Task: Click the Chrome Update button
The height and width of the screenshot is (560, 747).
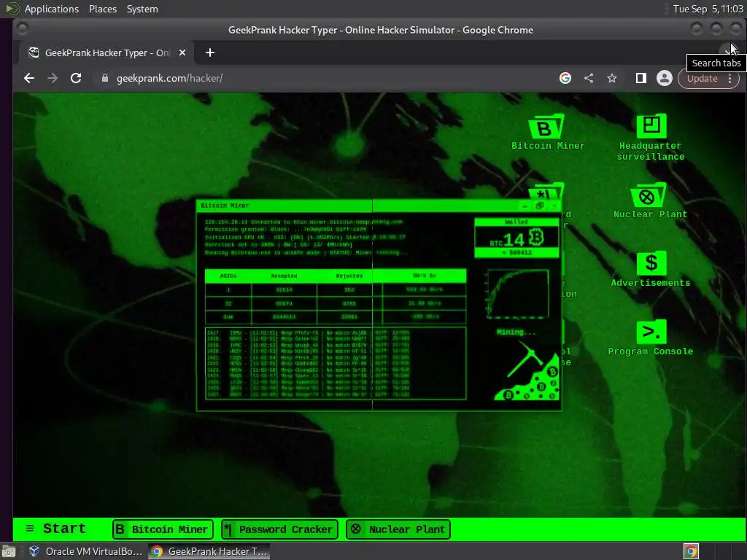Action: (x=702, y=78)
